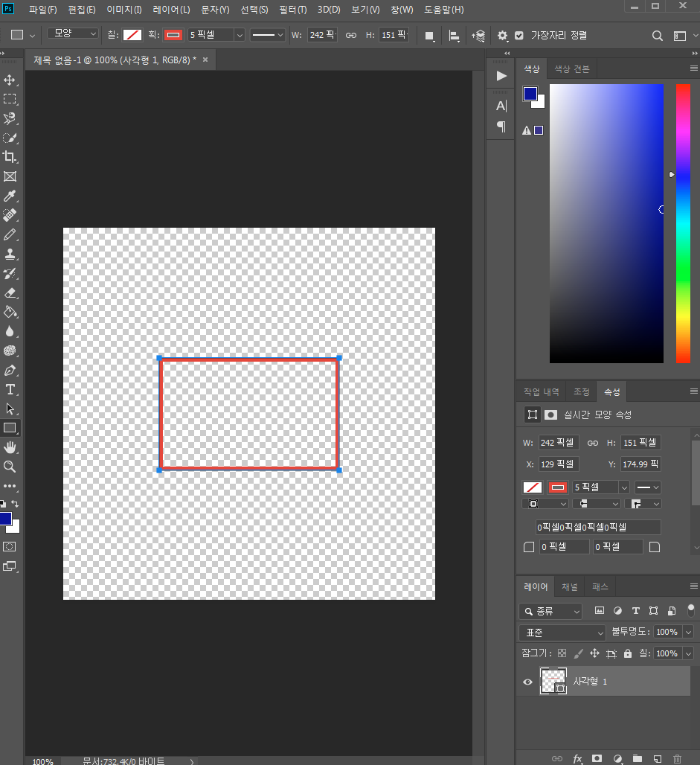Swap foreground and background colors icon

click(15, 504)
